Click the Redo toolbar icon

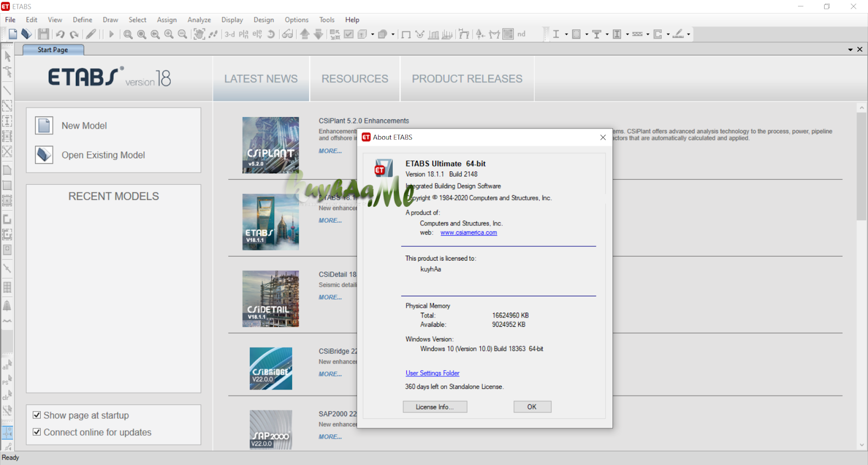(x=74, y=34)
